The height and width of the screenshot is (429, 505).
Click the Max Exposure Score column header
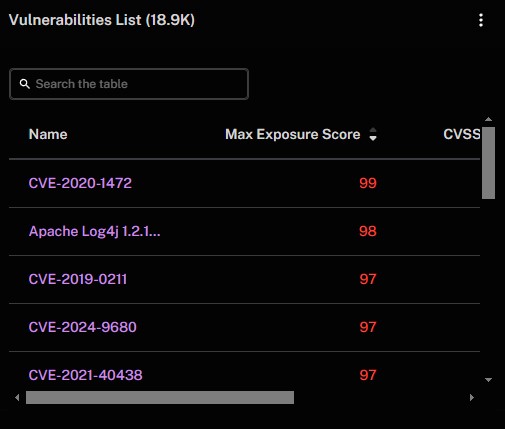click(x=293, y=134)
